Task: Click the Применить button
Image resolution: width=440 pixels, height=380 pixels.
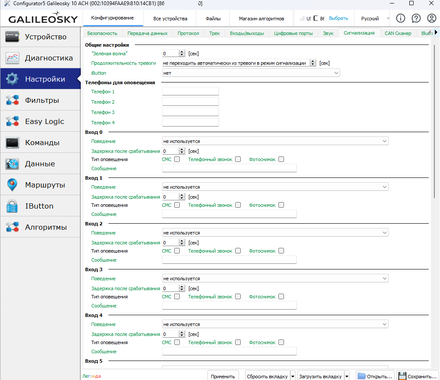Action: pos(223,376)
